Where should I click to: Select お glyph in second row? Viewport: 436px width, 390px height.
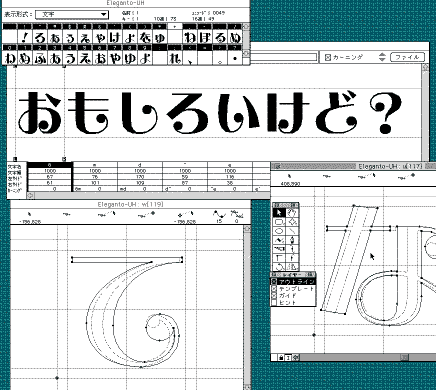click(99, 58)
